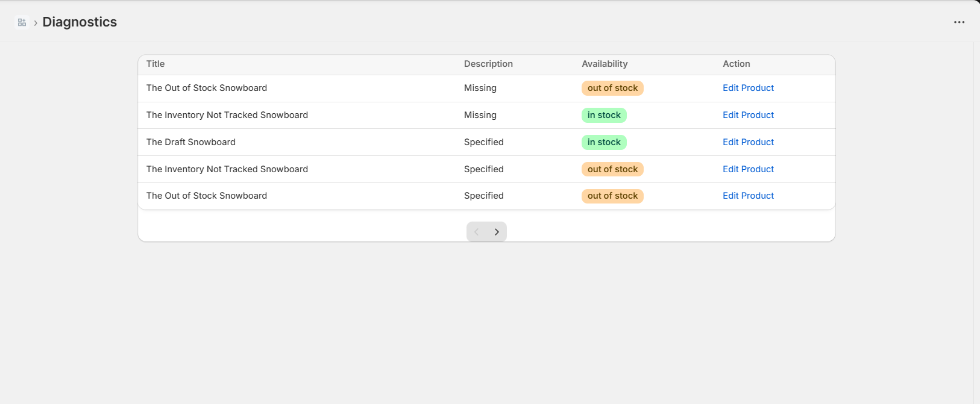Image resolution: width=980 pixels, height=404 pixels.
Task: Click Missing description in the first row
Action: [x=480, y=88]
